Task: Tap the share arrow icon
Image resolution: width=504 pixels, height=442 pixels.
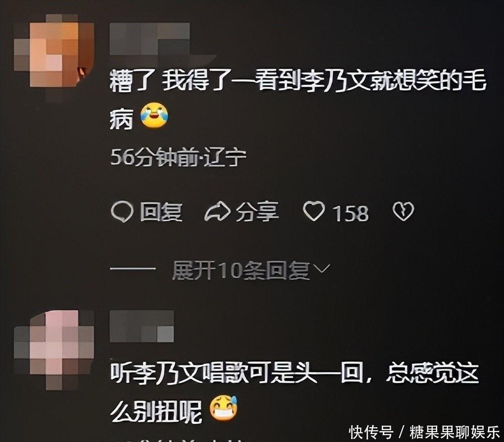Action: [x=217, y=212]
